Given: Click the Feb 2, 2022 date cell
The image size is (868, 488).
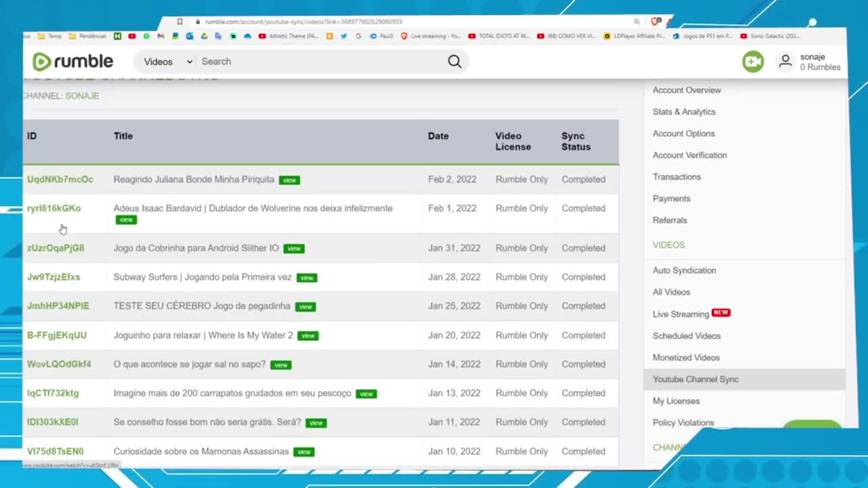Looking at the screenshot, I should (452, 180).
